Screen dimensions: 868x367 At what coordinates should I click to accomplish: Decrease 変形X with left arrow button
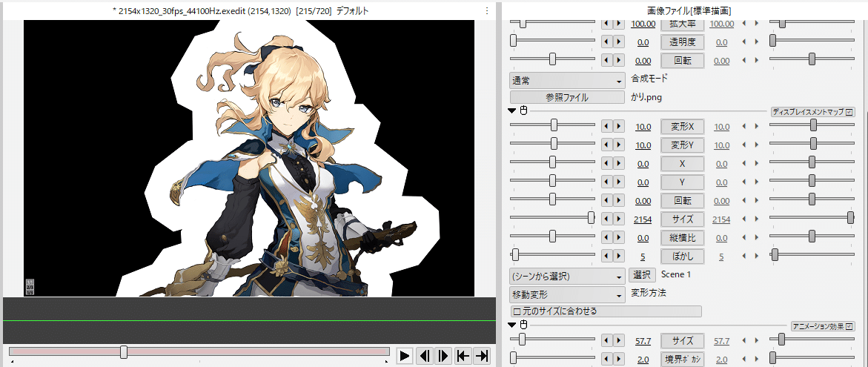click(x=607, y=127)
